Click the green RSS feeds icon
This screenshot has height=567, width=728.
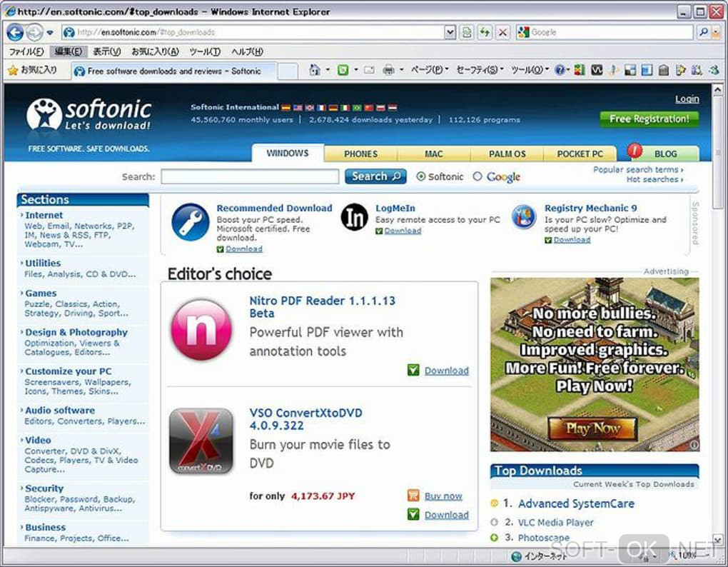point(343,70)
